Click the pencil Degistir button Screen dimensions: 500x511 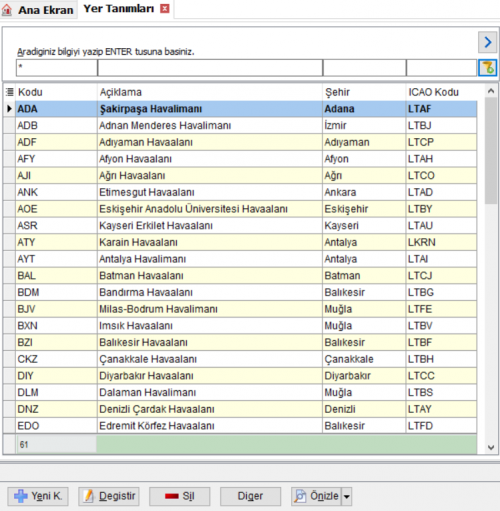click(109, 496)
